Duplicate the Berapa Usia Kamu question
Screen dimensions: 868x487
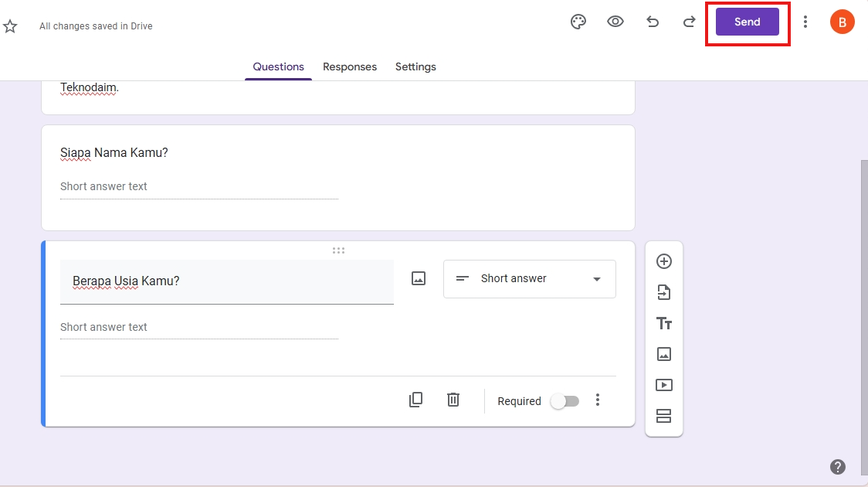tap(415, 400)
